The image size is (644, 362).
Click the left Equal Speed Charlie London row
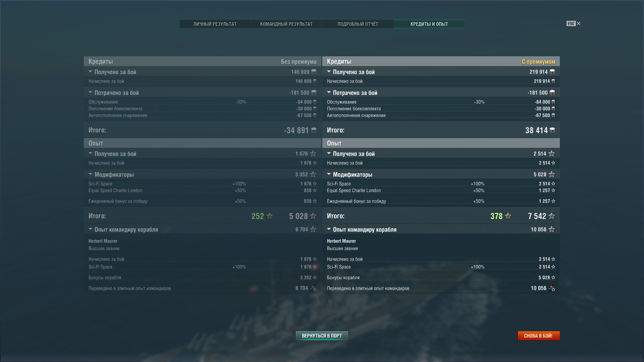click(x=203, y=190)
